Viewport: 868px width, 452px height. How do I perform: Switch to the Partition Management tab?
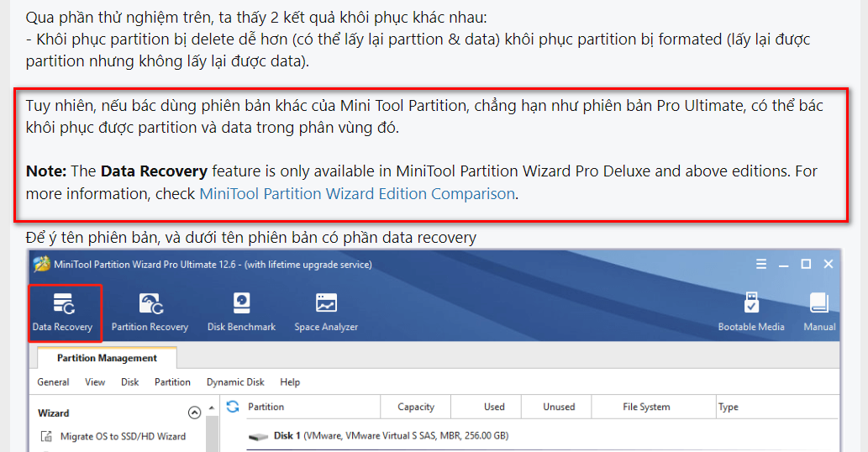pos(107,358)
